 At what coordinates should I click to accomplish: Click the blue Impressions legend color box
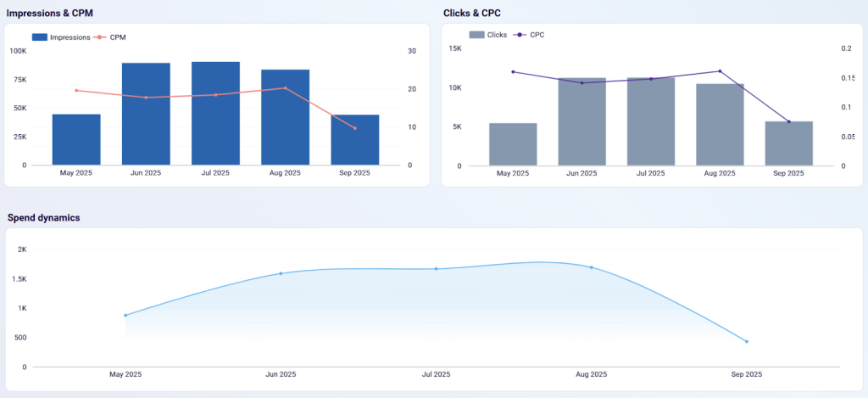40,37
